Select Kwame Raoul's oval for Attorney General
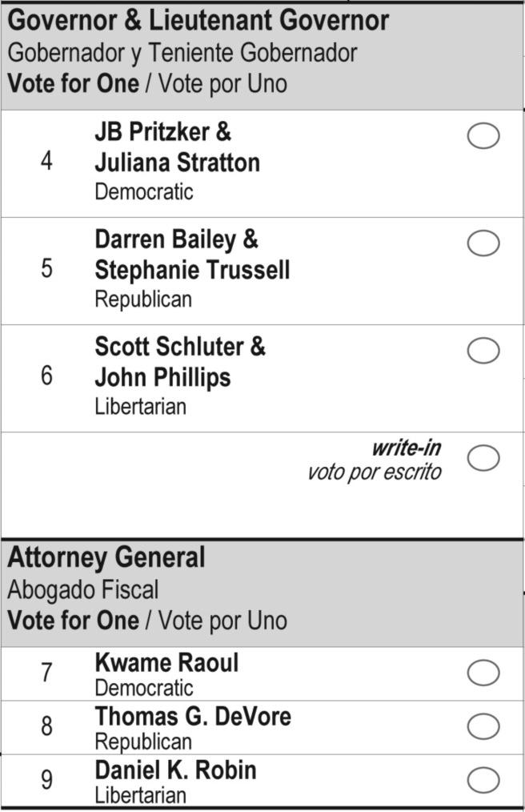Screen dimensions: 525x812 (x=483, y=673)
